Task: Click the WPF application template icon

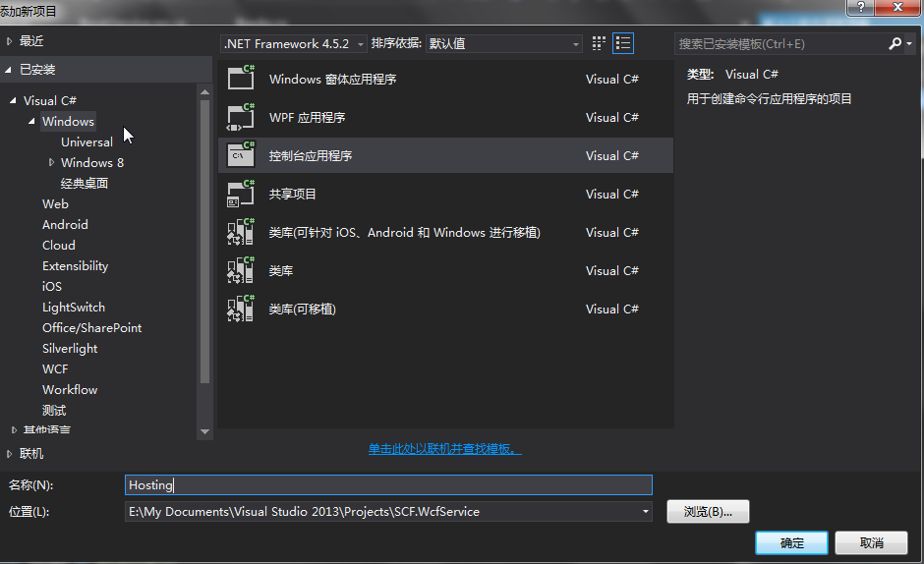Action: (241, 117)
